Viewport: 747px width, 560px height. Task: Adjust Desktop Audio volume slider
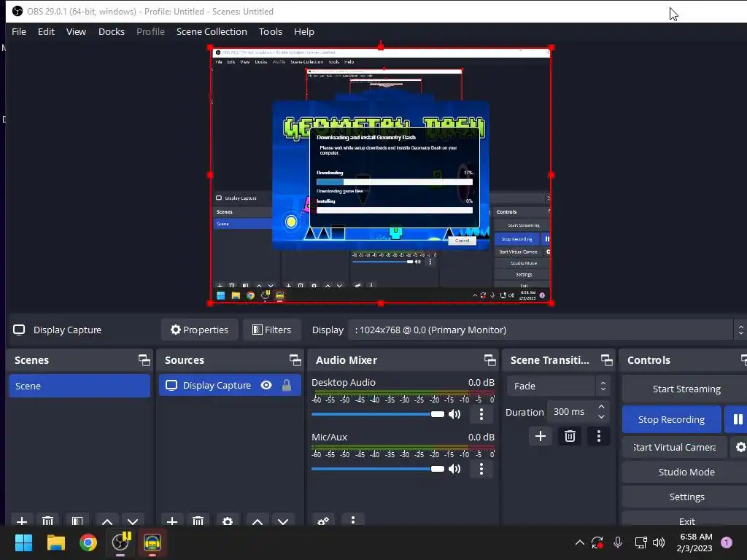377,414
